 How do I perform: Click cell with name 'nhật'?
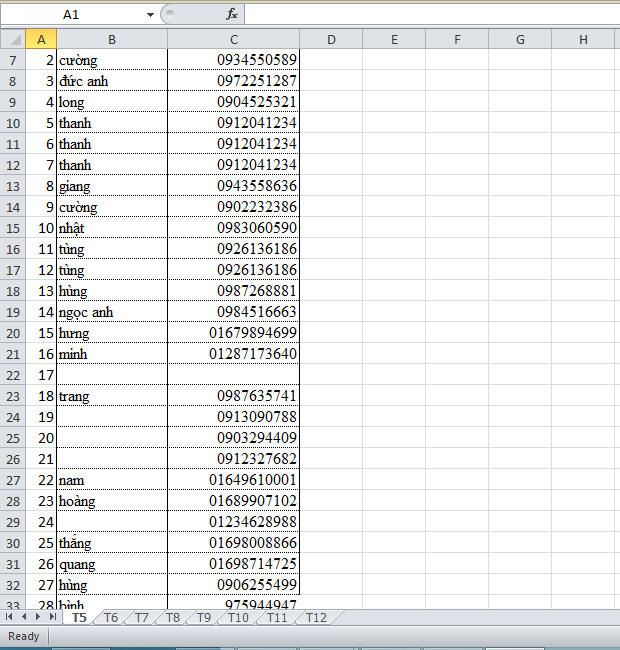pos(112,228)
